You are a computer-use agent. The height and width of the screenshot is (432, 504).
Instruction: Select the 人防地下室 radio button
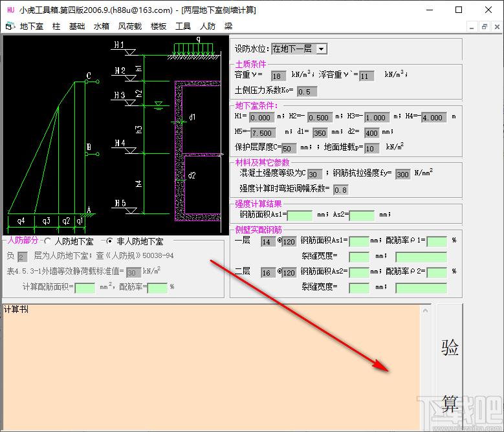pos(47,241)
